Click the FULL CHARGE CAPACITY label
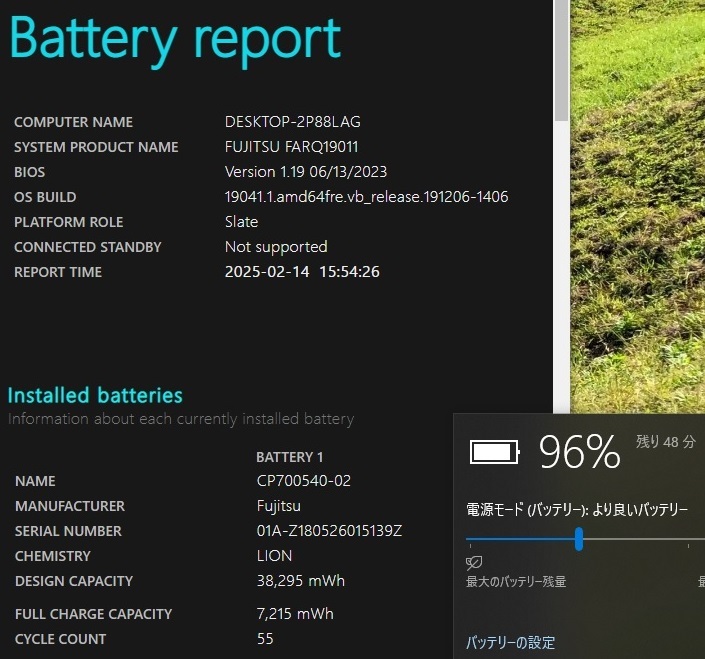The width and height of the screenshot is (705, 659). coord(94,614)
